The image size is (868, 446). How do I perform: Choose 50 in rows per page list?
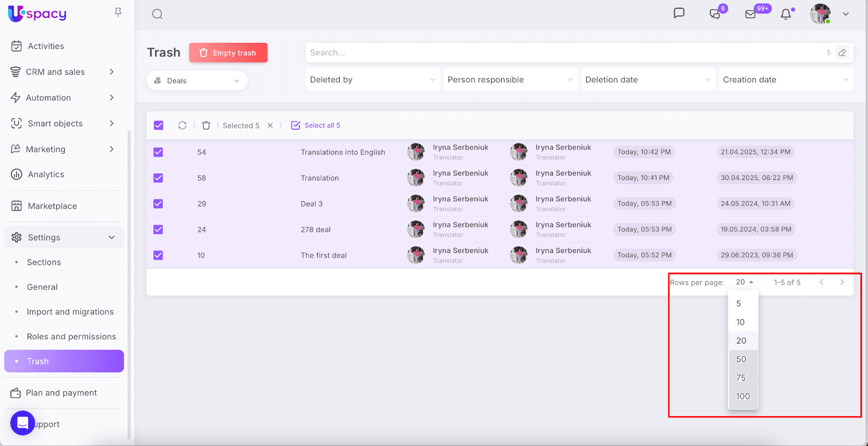(742, 359)
